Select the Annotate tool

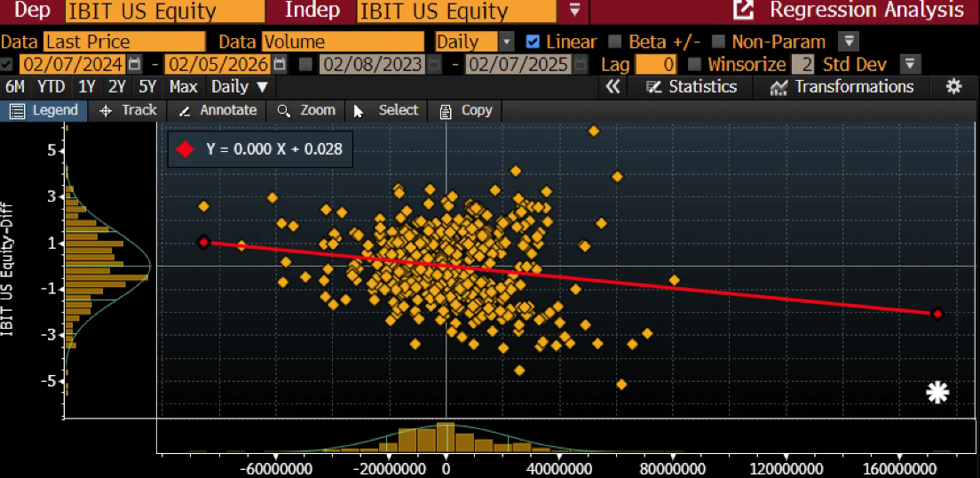[x=217, y=111]
